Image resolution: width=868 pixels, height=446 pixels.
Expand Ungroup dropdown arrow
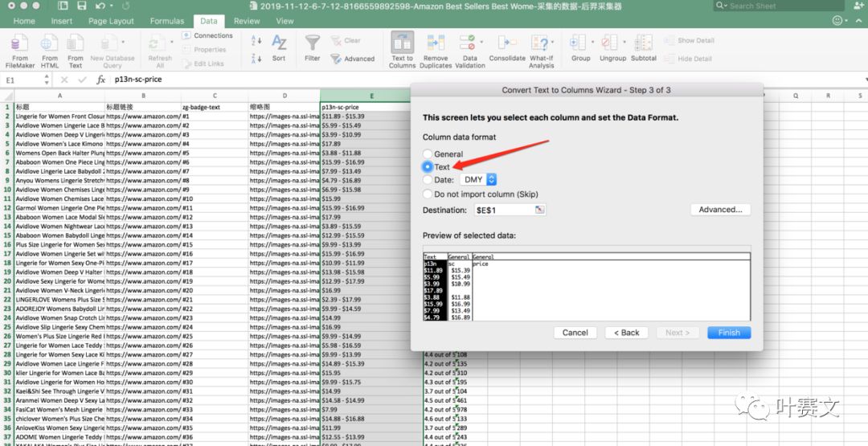624,42
